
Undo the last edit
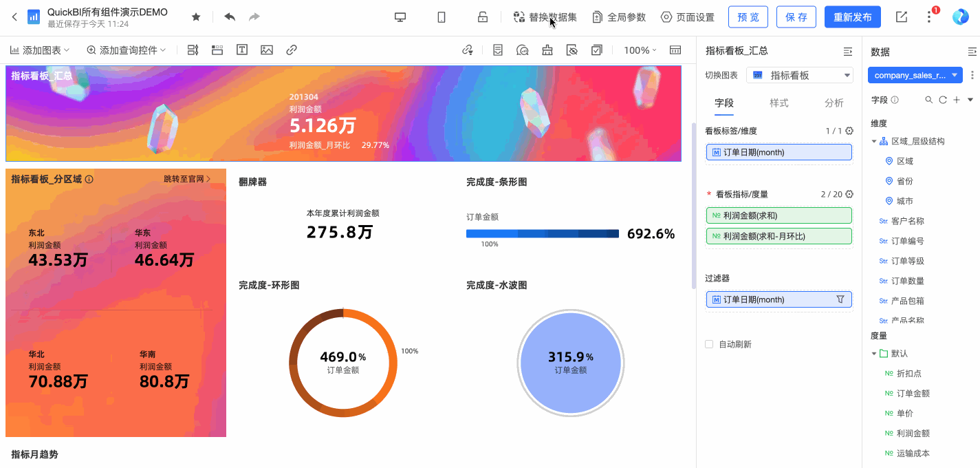click(230, 17)
